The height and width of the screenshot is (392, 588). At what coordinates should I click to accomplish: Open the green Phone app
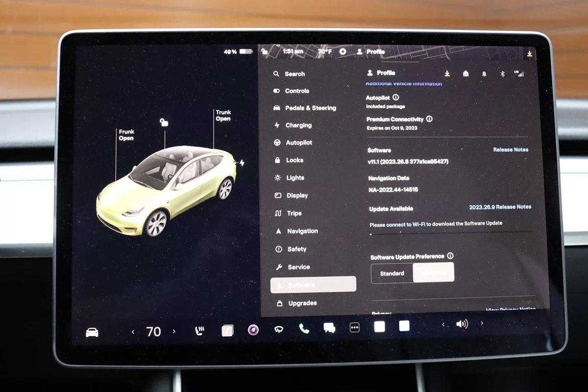[304, 328]
